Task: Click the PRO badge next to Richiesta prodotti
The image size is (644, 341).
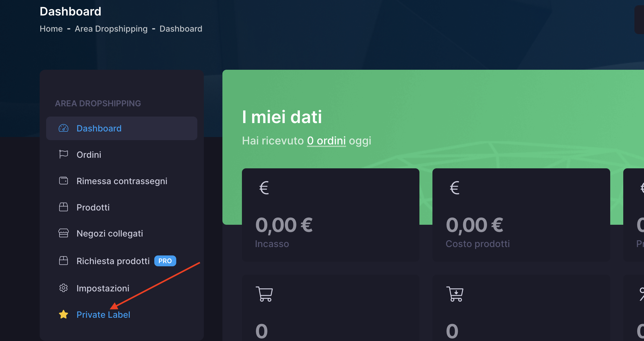Action: [165, 261]
